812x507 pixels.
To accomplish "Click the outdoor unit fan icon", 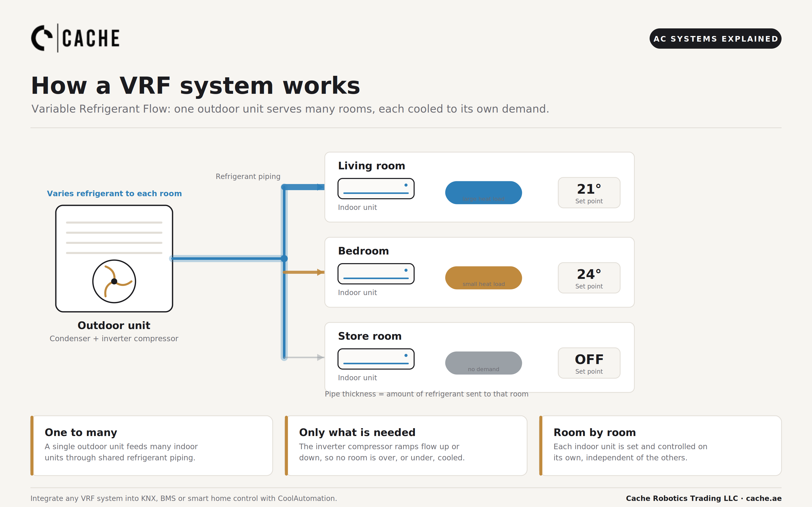I will (x=114, y=281).
